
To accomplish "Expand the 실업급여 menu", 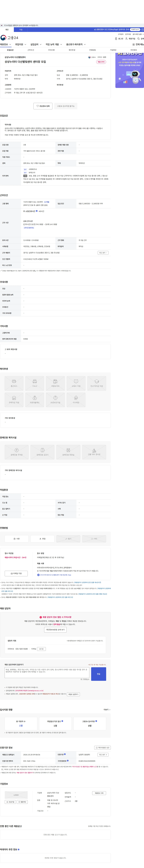I will coord(36,44).
